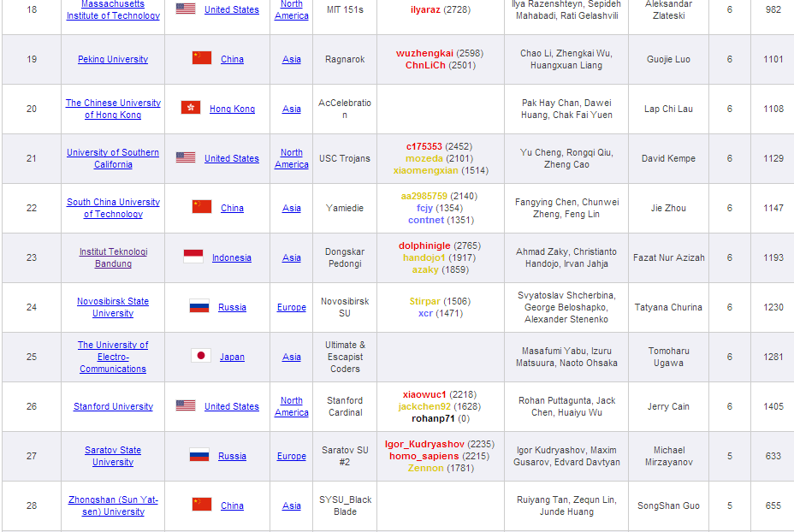794x532 pixels.
Task: Open Zennon user profile
Action: (x=425, y=468)
